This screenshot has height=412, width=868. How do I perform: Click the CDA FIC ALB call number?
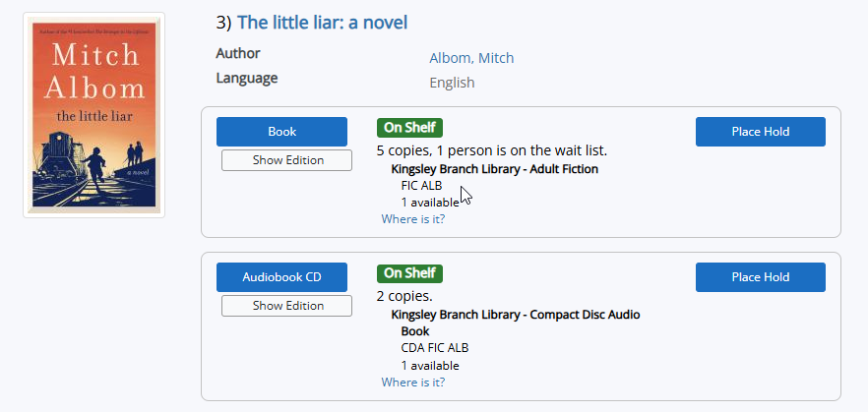click(x=434, y=348)
